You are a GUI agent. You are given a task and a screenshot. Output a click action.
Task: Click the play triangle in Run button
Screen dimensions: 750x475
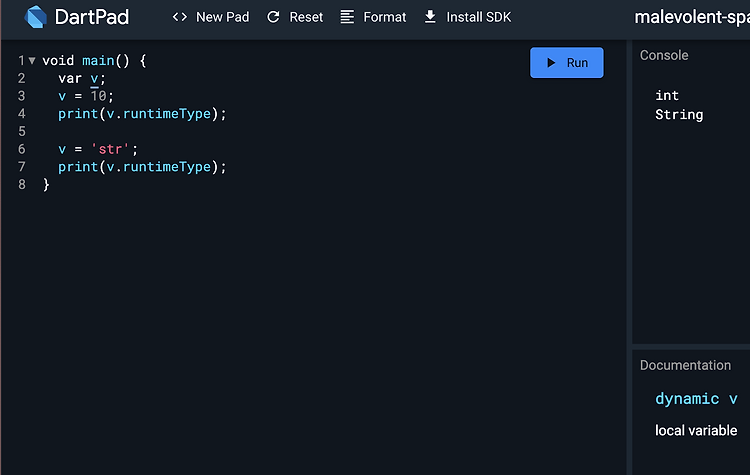click(551, 63)
